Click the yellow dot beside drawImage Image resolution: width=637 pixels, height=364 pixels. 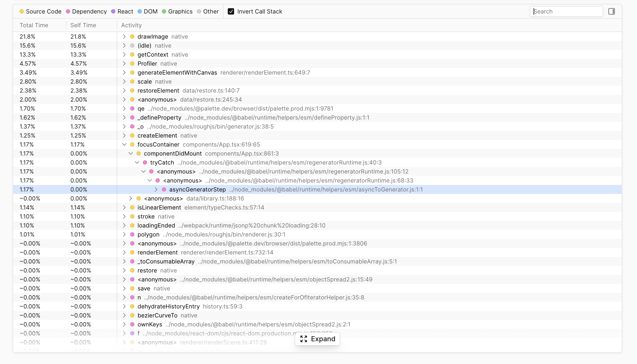(x=132, y=37)
